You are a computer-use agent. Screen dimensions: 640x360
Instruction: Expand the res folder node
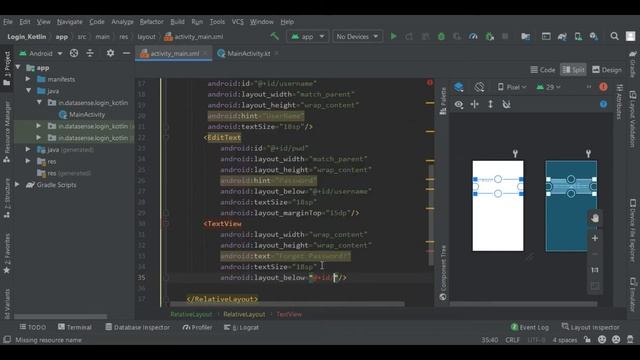click(28, 161)
